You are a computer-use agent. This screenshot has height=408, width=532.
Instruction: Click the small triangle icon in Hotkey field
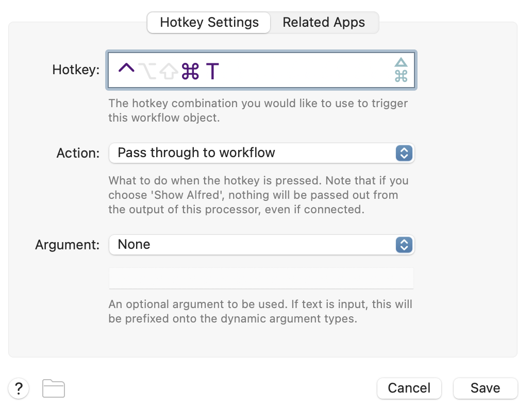[401, 62]
